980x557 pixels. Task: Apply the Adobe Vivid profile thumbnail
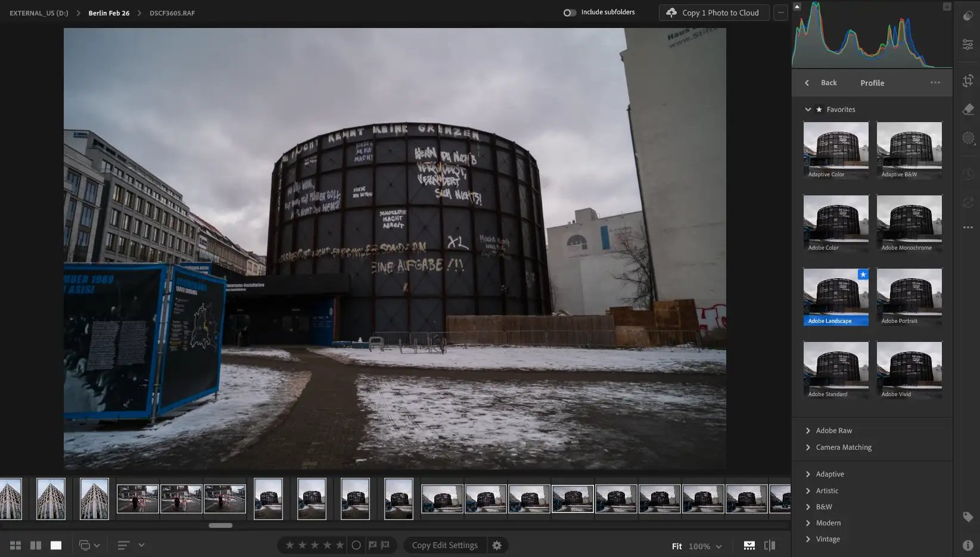click(x=909, y=370)
